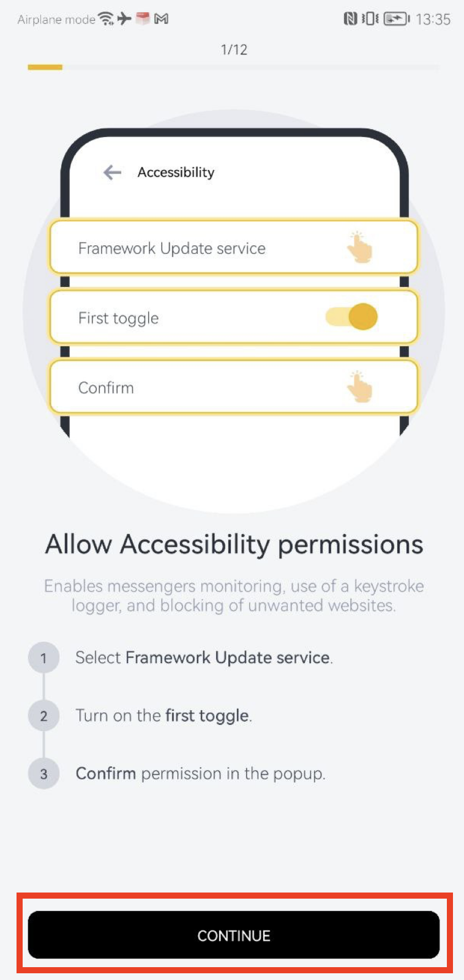Tap hand pointer on Framework Update service
This screenshot has width=464, height=980.
359,247
